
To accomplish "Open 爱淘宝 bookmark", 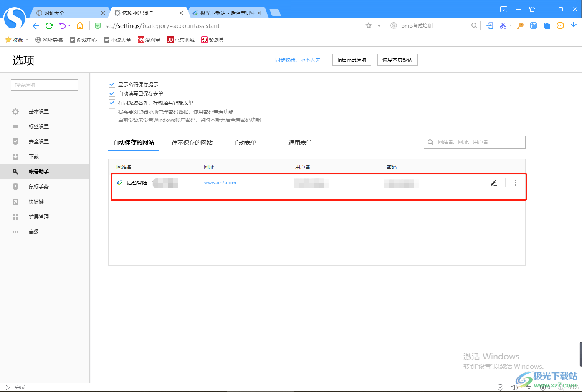I will 149,40.
